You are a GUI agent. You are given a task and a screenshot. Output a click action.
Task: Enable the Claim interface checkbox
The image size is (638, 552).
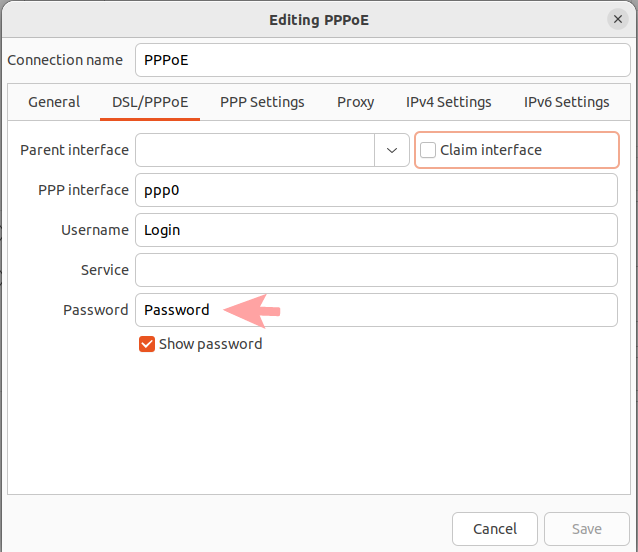[x=428, y=150]
